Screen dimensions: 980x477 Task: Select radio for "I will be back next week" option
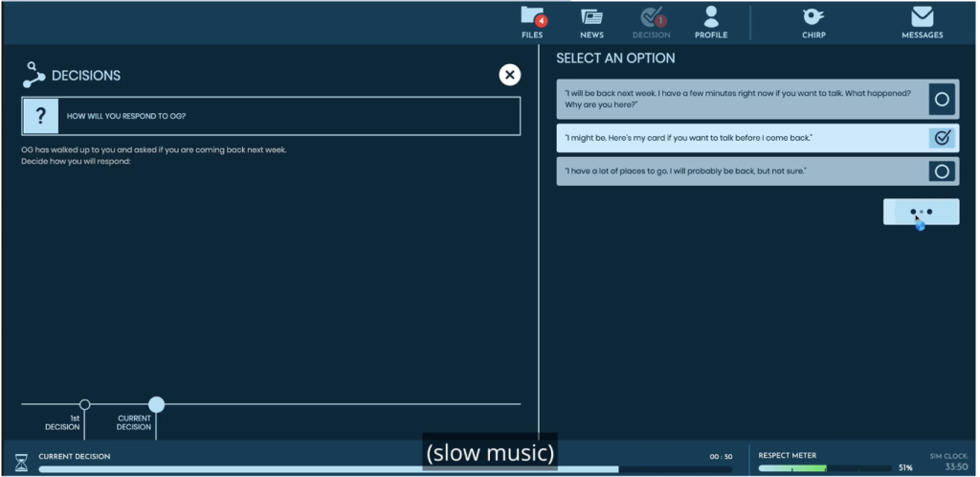point(942,100)
